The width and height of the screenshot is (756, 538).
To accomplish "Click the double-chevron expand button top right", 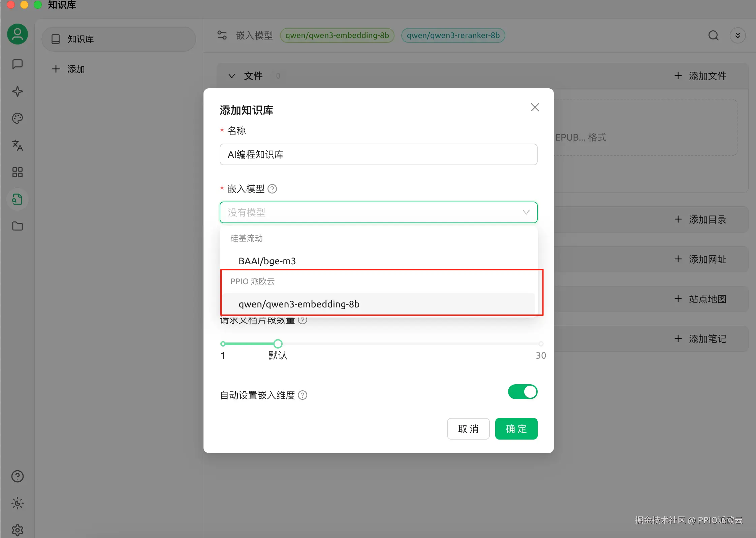I will (737, 35).
